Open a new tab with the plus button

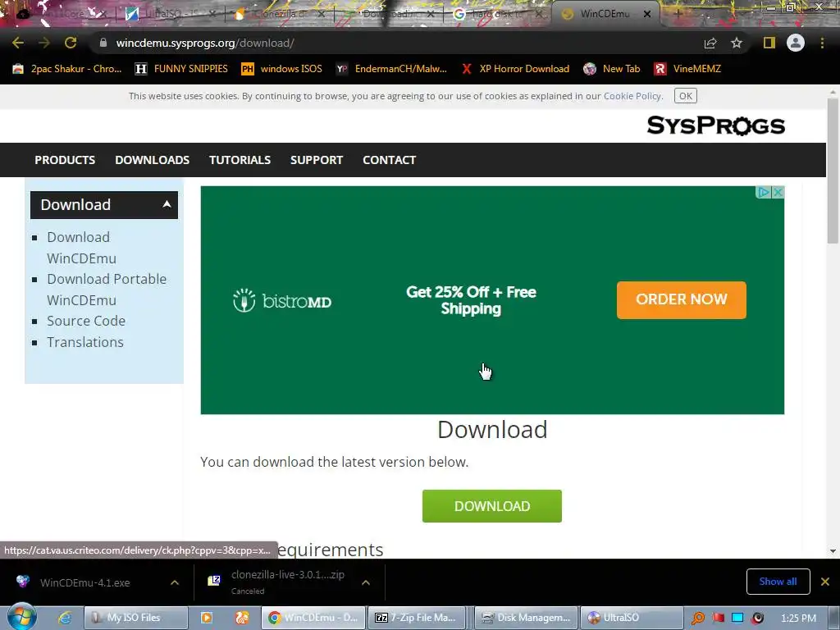pyautogui.click(x=678, y=14)
